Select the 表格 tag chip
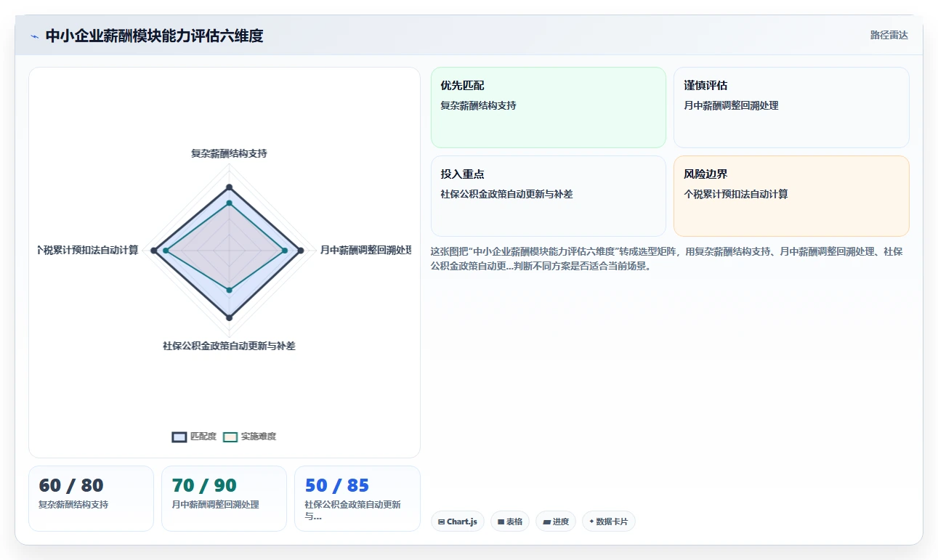 coord(510,522)
